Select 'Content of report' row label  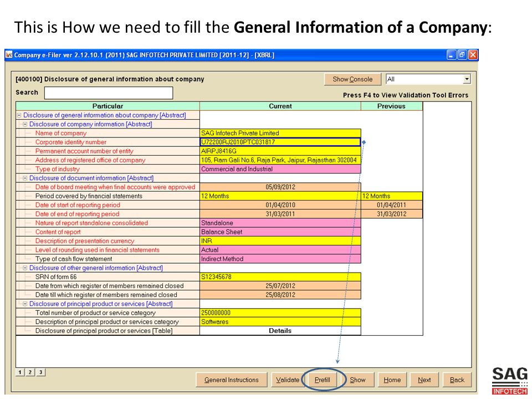click(58, 232)
